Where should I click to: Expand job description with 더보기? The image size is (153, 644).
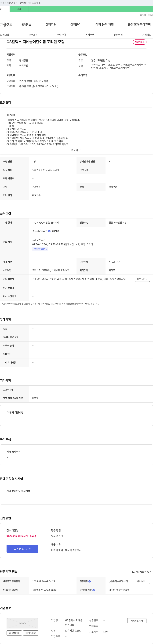pos(76,150)
